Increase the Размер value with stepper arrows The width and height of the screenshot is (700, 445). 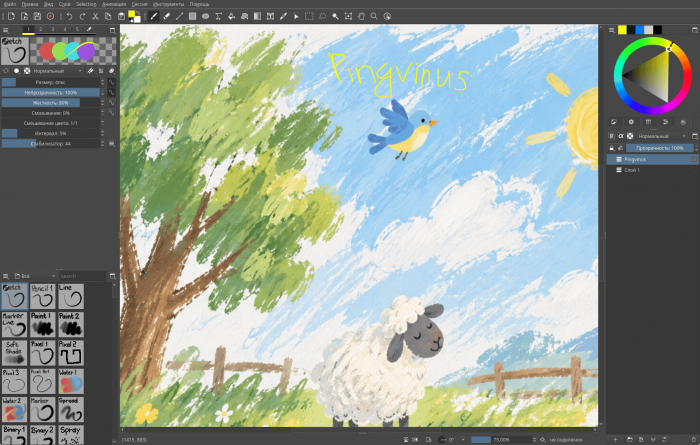point(103,82)
